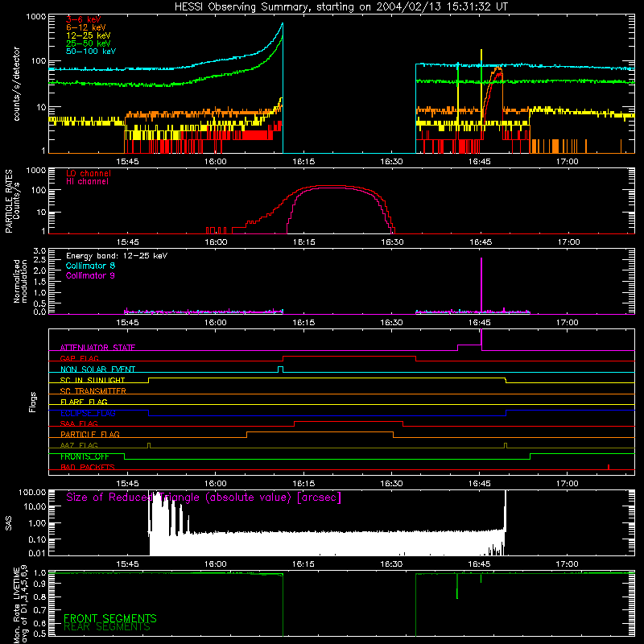Select the Collimator 9 legend entry
Viewport: 644px width, 644px height.
point(90,275)
